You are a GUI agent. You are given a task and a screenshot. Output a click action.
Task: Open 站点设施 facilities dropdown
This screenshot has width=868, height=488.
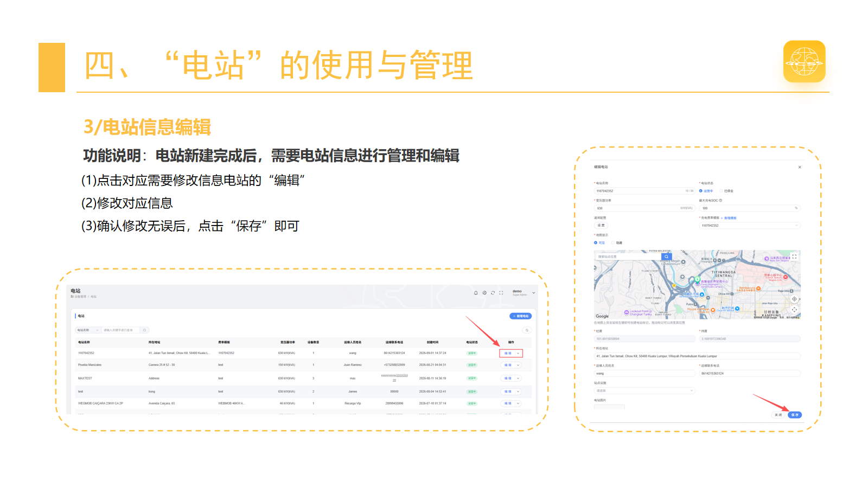point(644,391)
